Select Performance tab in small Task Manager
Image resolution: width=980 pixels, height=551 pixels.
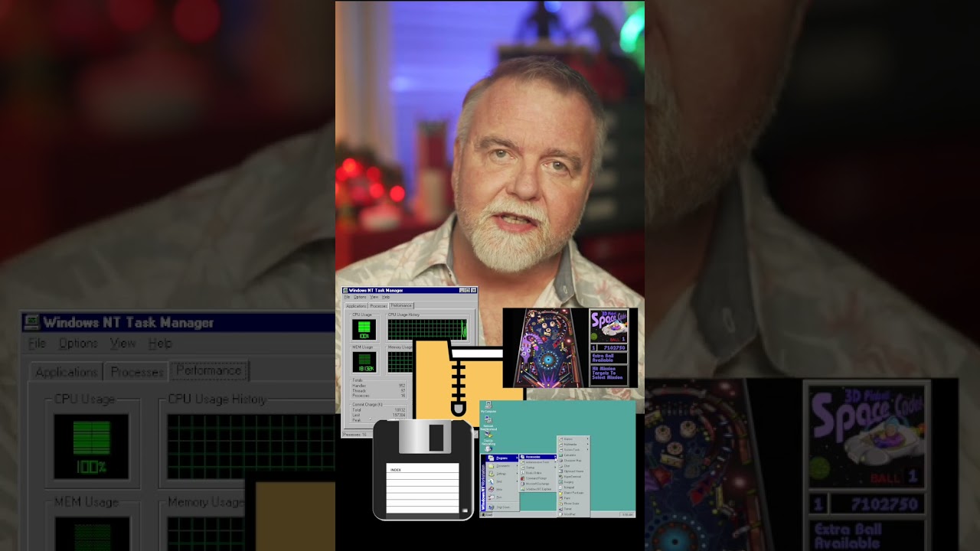pos(401,305)
